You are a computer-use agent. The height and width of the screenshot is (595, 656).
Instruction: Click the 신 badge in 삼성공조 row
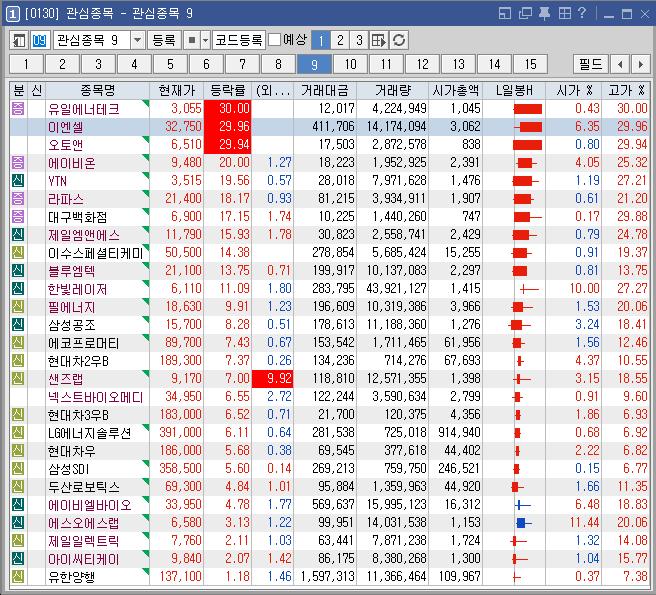pos(18,325)
